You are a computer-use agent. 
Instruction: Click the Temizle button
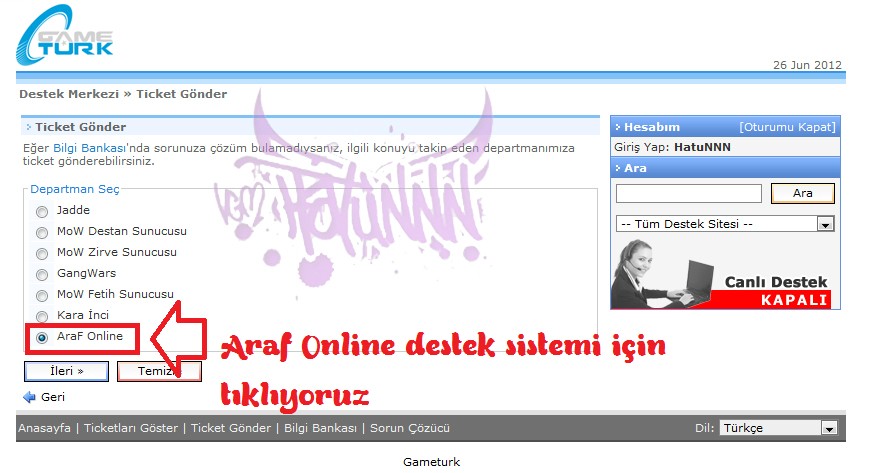click(159, 371)
